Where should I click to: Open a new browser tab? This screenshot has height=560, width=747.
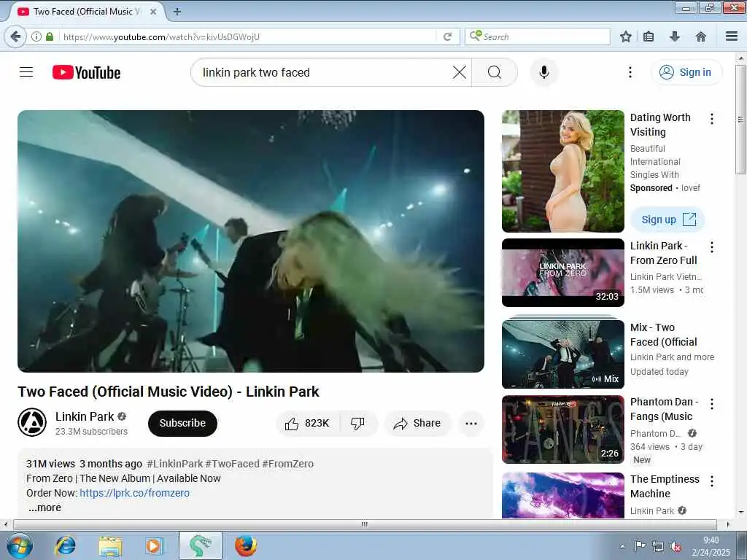pyautogui.click(x=177, y=12)
